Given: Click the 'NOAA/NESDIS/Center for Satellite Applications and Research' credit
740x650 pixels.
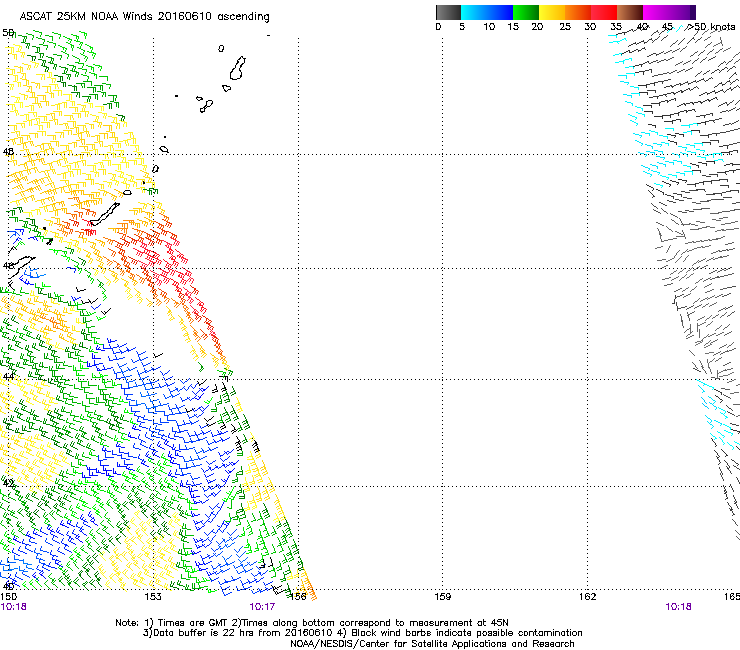Looking at the screenshot, I should point(432,644).
